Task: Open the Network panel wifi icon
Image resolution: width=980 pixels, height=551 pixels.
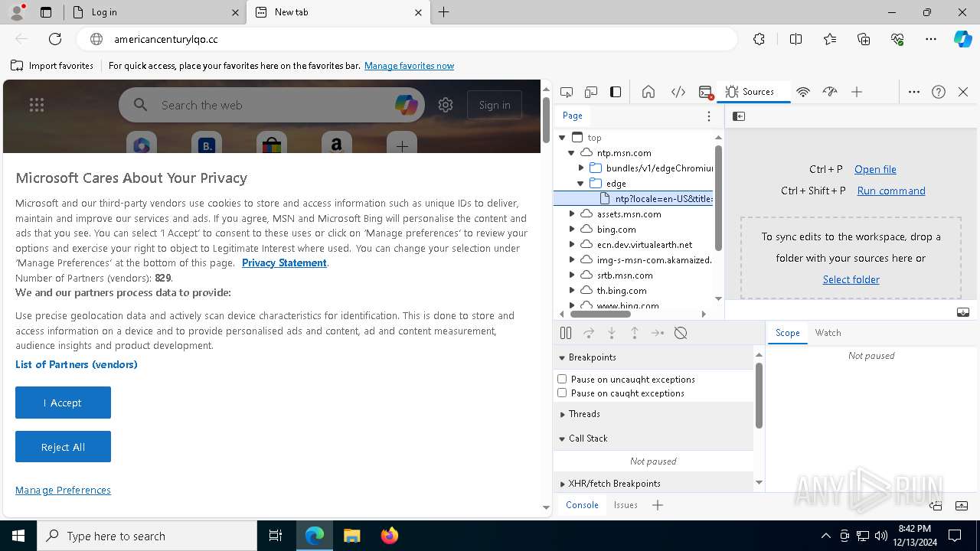Action: tap(803, 92)
